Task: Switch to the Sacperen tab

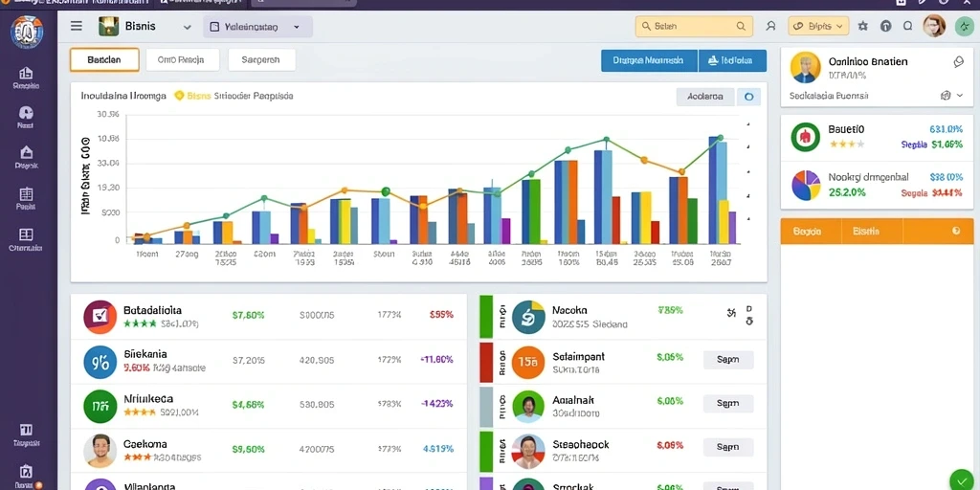Action: click(x=261, y=60)
